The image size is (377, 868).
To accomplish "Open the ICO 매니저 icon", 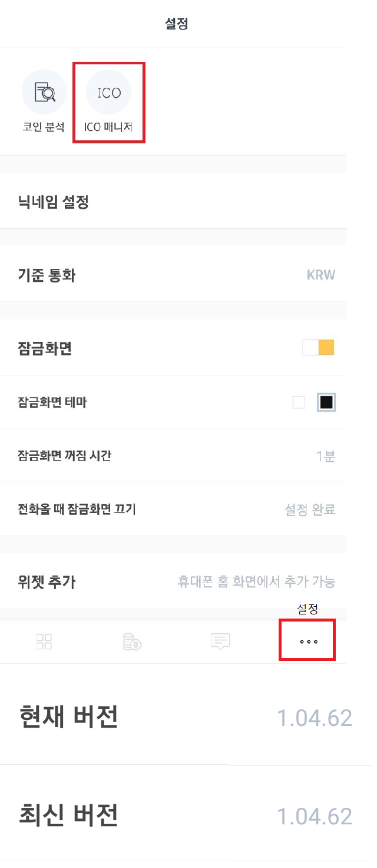I will pyautogui.click(x=108, y=93).
